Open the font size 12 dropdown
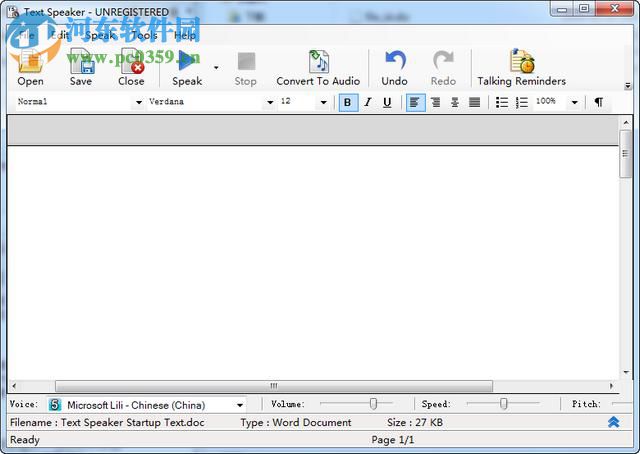This screenshot has height=454, width=640. tap(323, 102)
